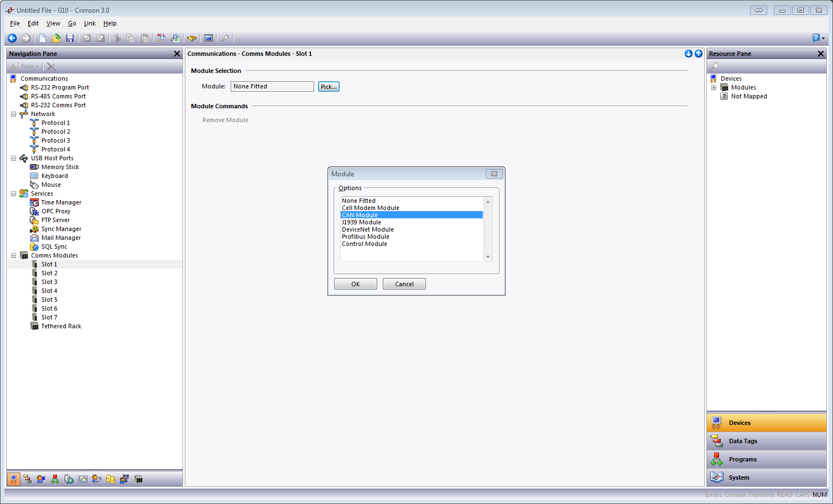Collapse the Comms Modules tree node

click(x=13, y=255)
